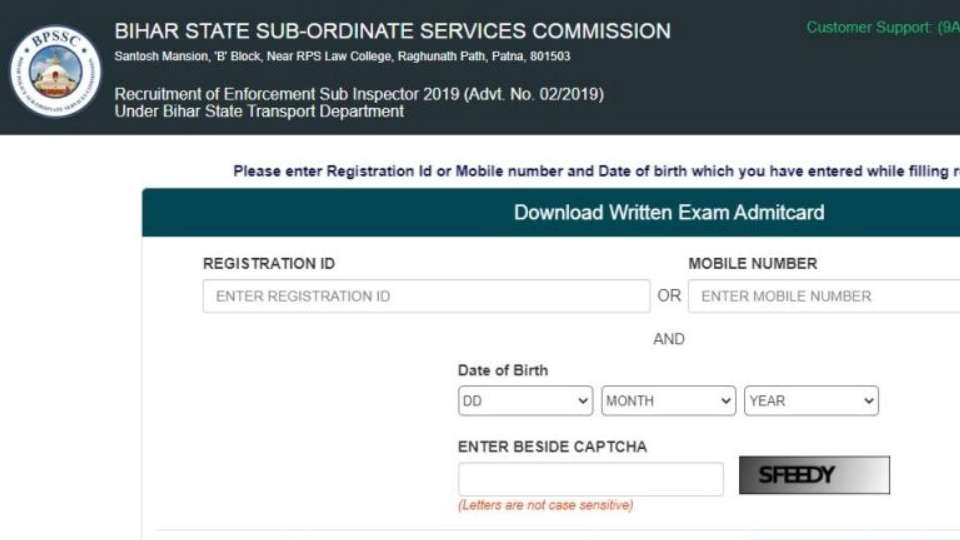Open the YEAR dropdown

click(x=811, y=401)
